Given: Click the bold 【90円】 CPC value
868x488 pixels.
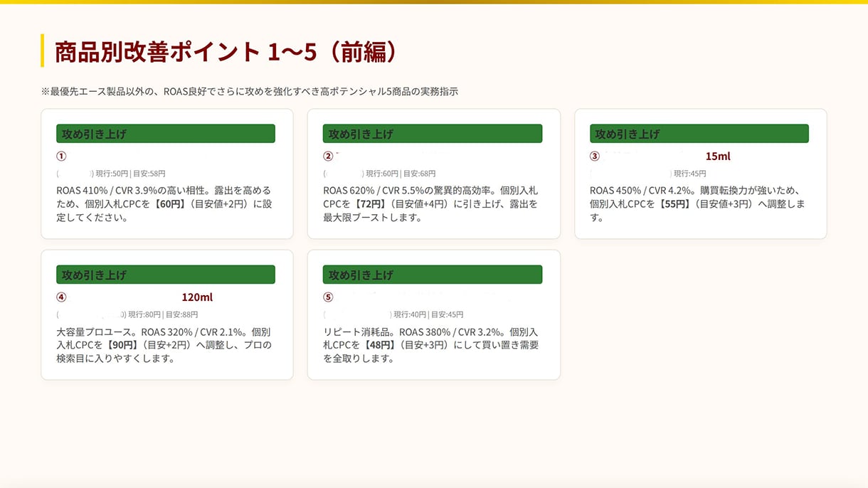Looking at the screenshot, I should (124, 345).
